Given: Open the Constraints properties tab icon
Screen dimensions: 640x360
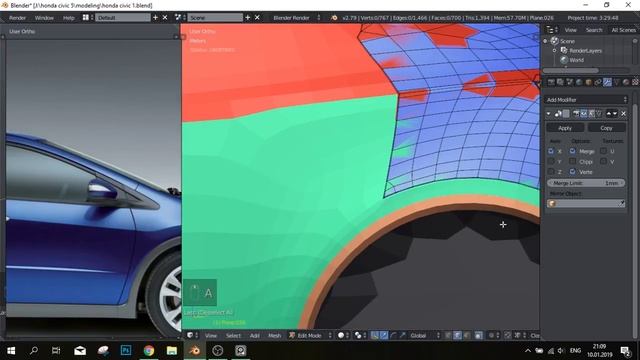Looking at the screenshot, I should pyautogui.click(x=598, y=82).
